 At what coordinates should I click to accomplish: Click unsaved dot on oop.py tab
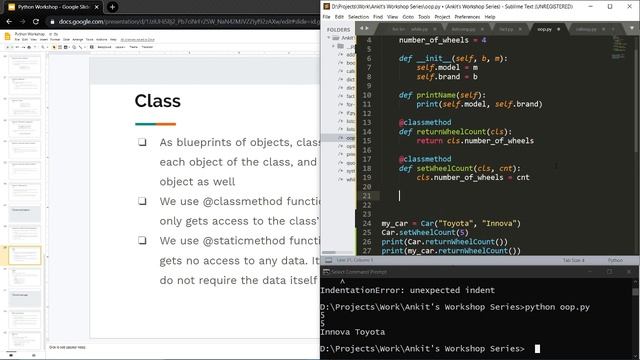558,29
